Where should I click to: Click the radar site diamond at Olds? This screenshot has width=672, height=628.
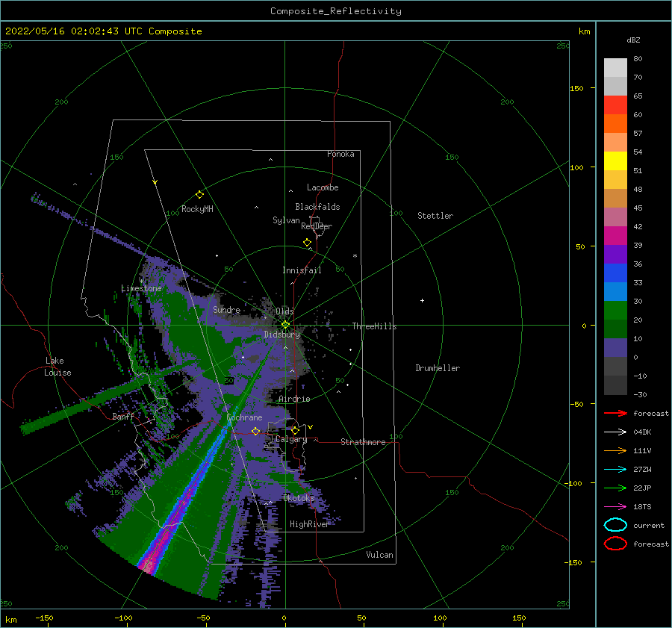[x=285, y=325]
